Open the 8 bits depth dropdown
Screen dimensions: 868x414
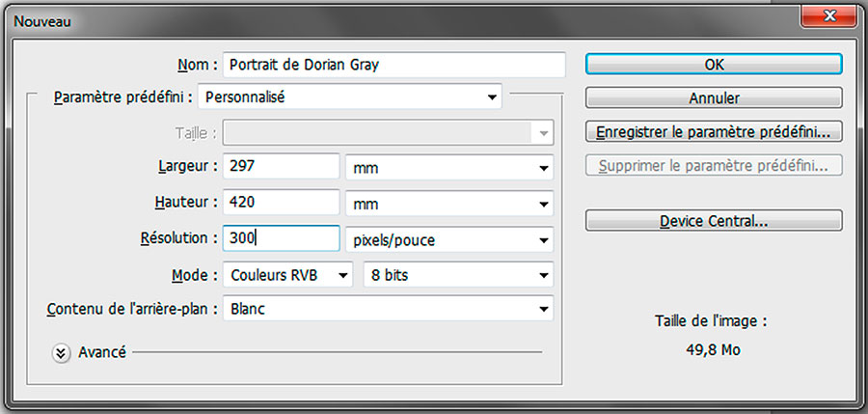tap(458, 275)
